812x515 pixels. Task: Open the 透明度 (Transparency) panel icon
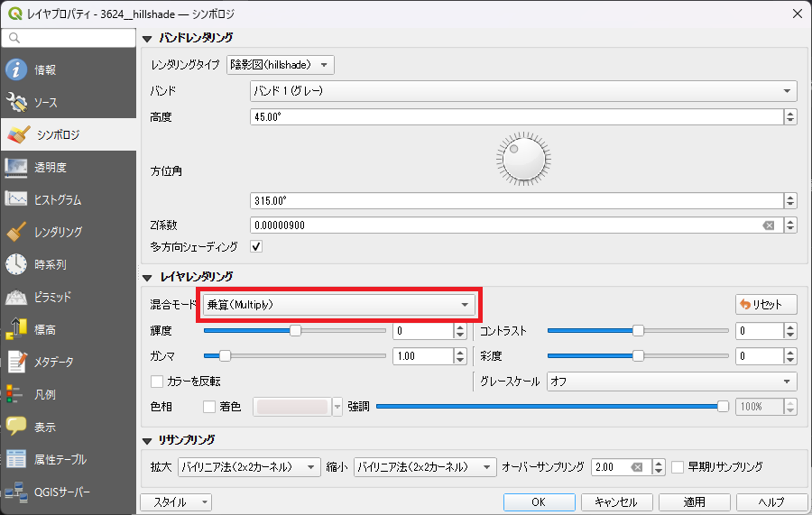pos(17,168)
